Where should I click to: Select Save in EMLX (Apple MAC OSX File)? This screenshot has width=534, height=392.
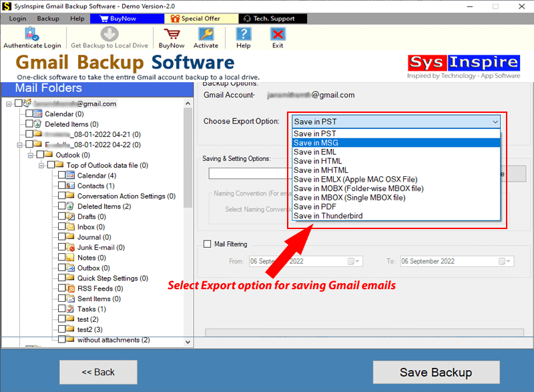(396, 180)
